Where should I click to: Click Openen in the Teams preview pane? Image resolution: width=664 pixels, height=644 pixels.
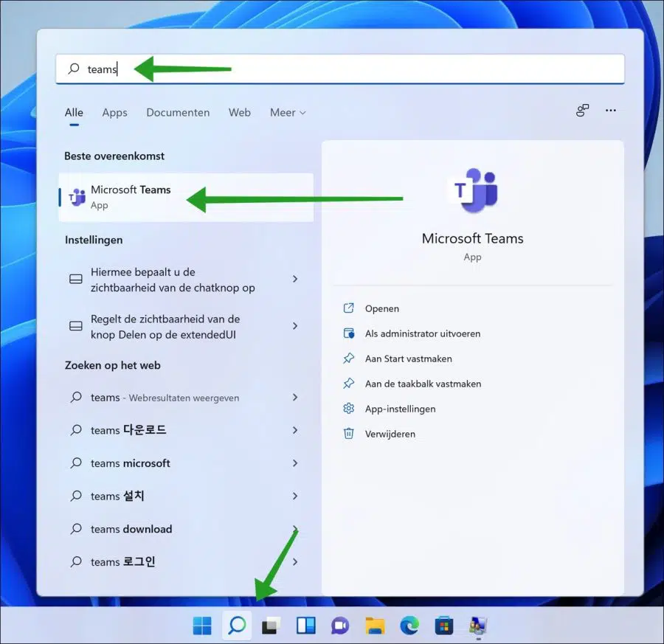[x=381, y=308]
